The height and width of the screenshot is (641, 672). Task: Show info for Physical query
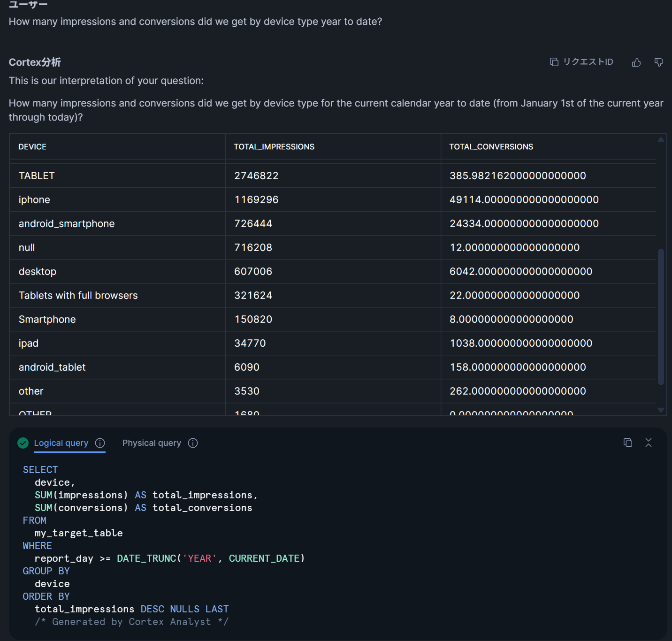193,443
